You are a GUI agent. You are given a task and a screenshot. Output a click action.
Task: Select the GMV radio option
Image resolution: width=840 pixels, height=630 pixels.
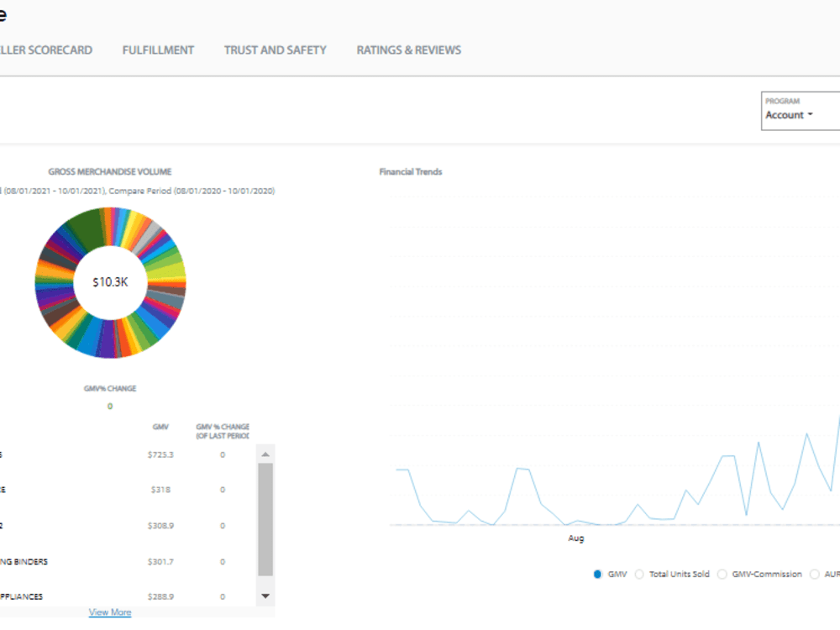(x=598, y=575)
